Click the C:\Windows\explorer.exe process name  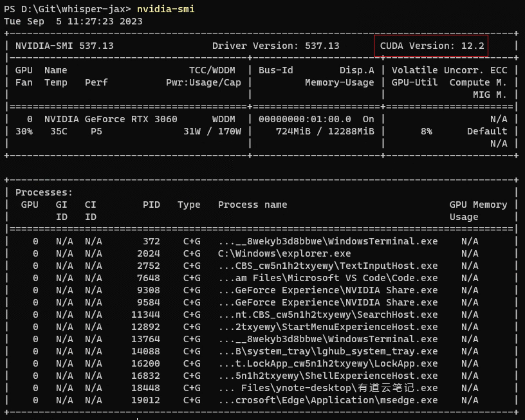pyautogui.click(x=284, y=253)
